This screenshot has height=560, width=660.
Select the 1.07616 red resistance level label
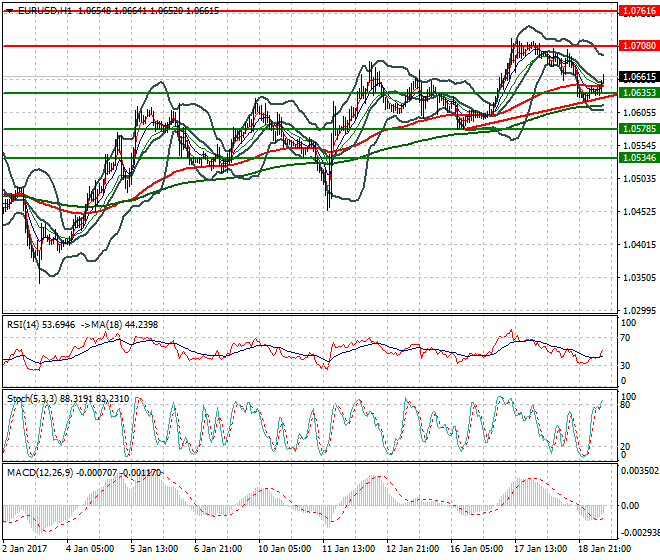(x=639, y=11)
